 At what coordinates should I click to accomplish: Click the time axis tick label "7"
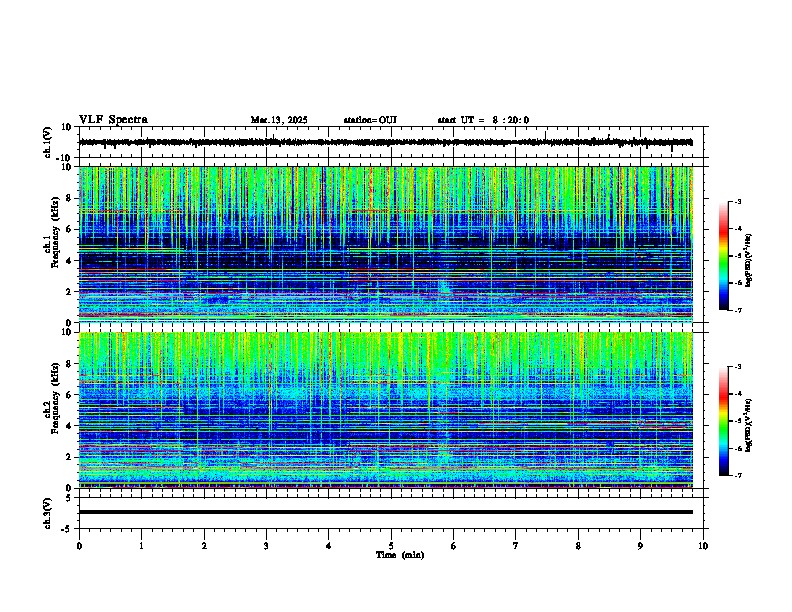coord(516,546)
